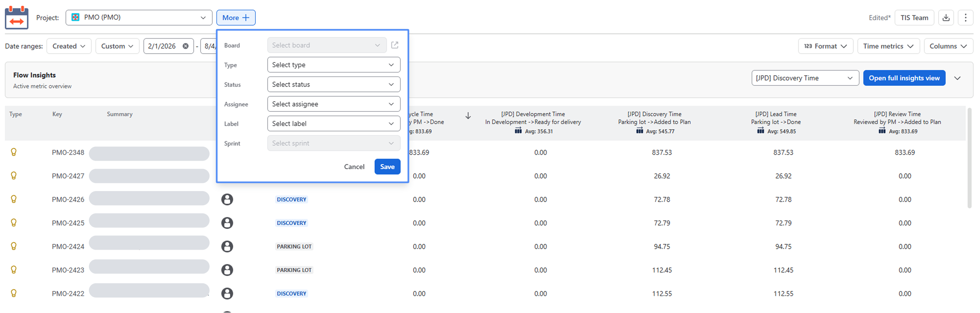Open issue key PMO-2348

[x=68, y=152]
